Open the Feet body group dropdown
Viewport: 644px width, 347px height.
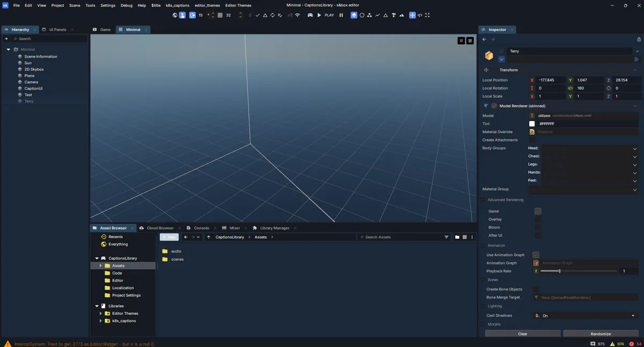click(x=589, y=180)
